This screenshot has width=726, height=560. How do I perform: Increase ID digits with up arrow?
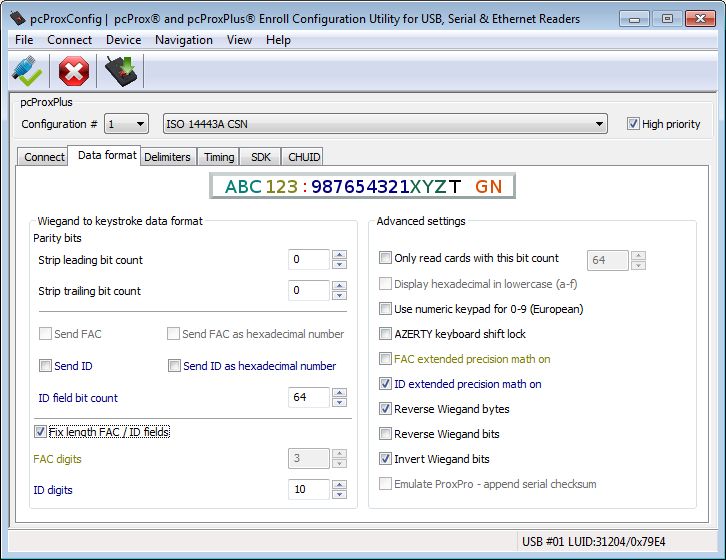tap(339, 484)
